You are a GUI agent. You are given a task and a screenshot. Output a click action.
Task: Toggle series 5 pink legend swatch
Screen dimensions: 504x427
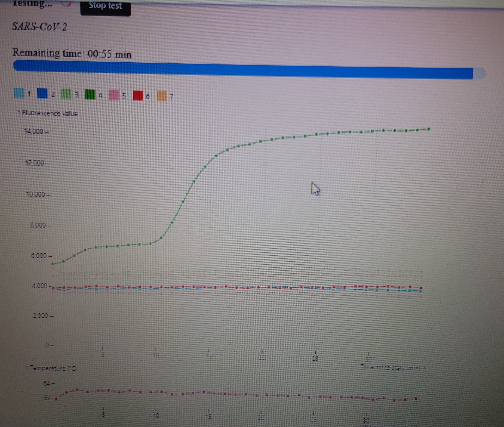[x=114, y=95]
